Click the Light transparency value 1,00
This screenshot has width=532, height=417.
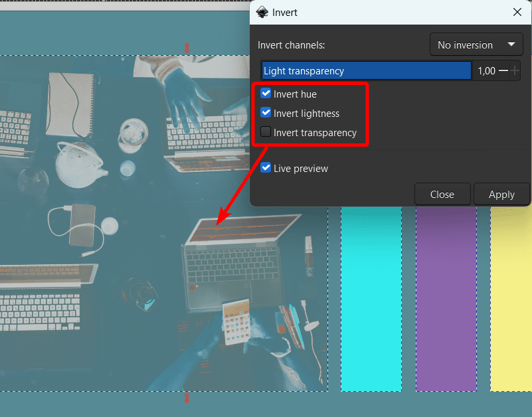pos(486,71)
